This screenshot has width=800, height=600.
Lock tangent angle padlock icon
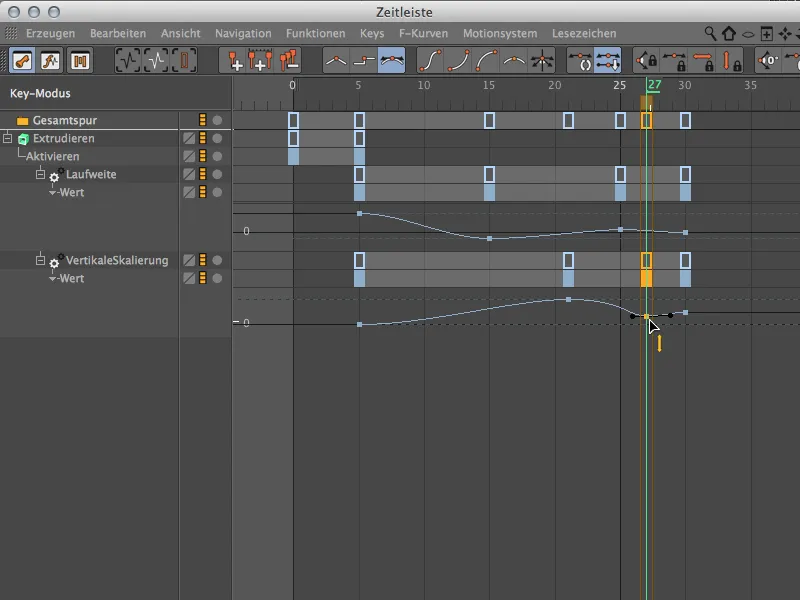click(646, 61)
